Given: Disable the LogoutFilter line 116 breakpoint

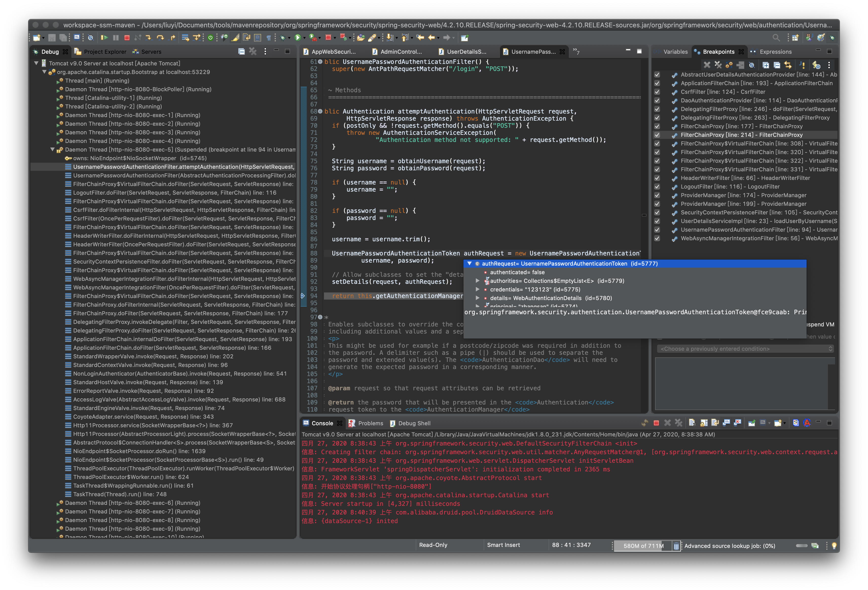Looking at the screenshot, I should coord(657,187).
